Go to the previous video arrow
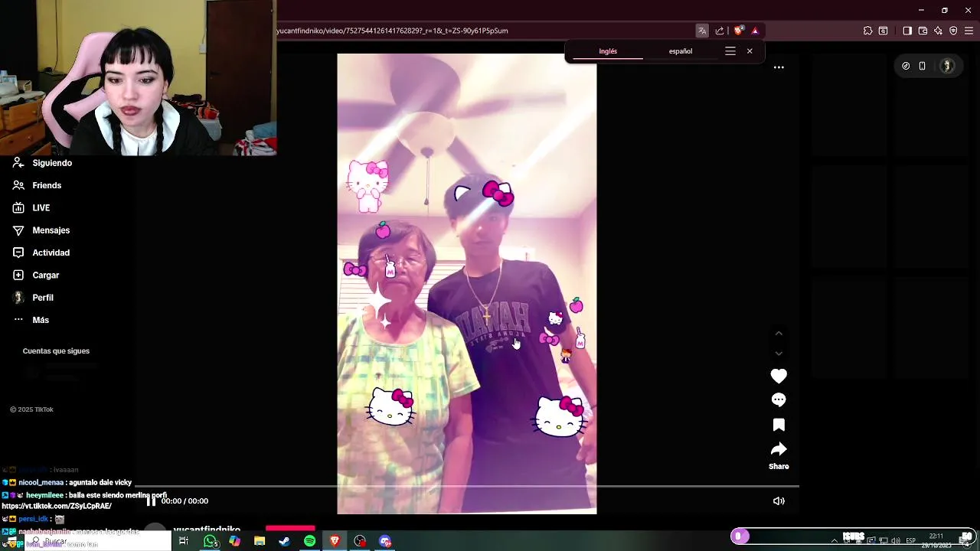This screenshot has width=980, height=551. coord(779,334)
